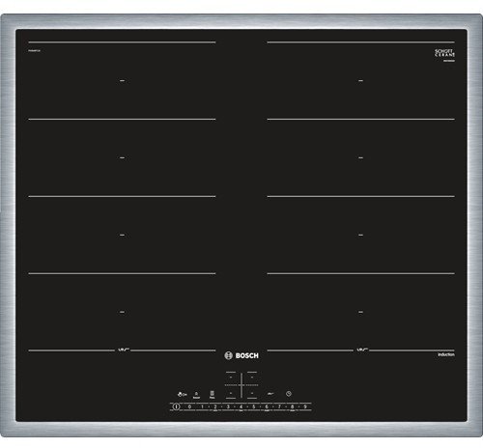
Task: Activate the child lock key icon
Action: (182, 394)
